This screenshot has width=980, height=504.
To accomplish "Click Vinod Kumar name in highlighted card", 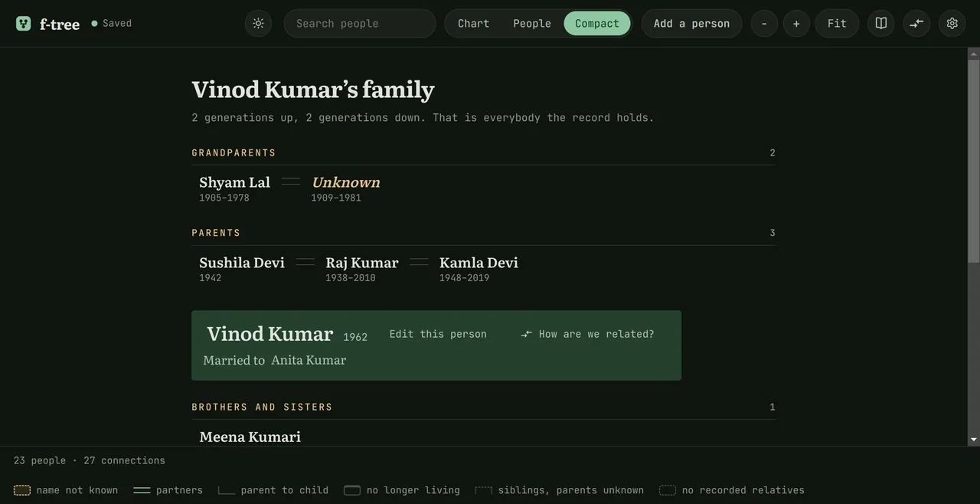I will pos(270,334).
